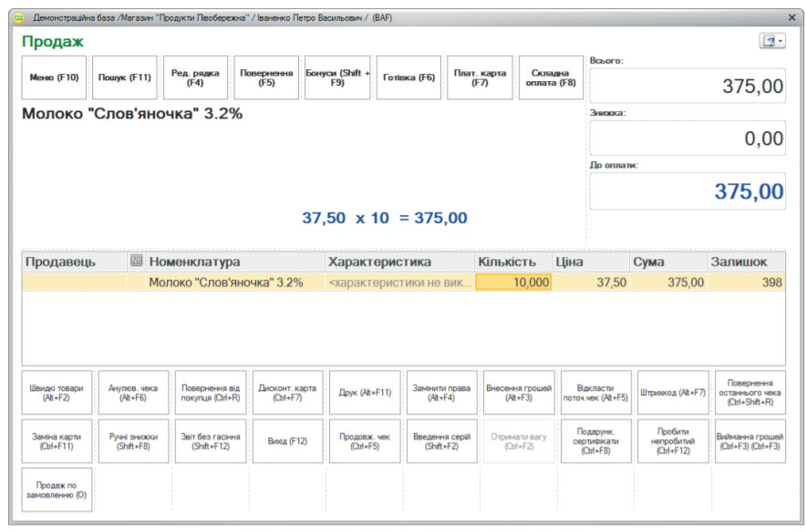Click the Знижка discount field

(687, 138)
